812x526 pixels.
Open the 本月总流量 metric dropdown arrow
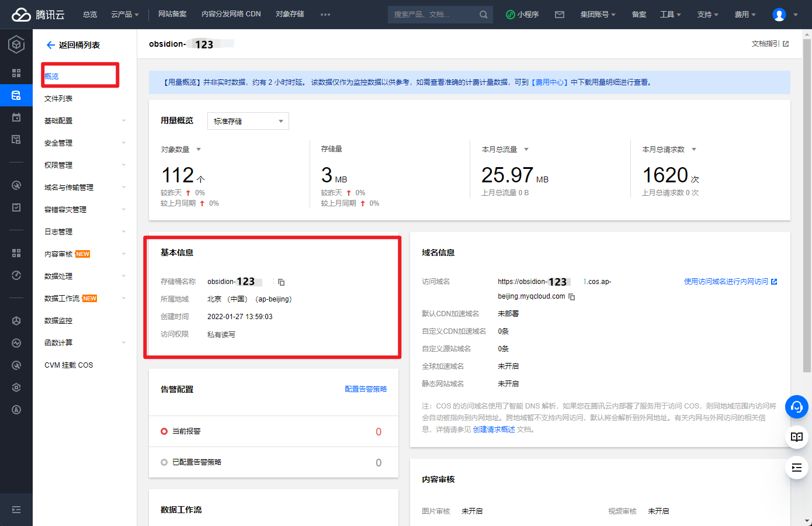coord(526,150)
